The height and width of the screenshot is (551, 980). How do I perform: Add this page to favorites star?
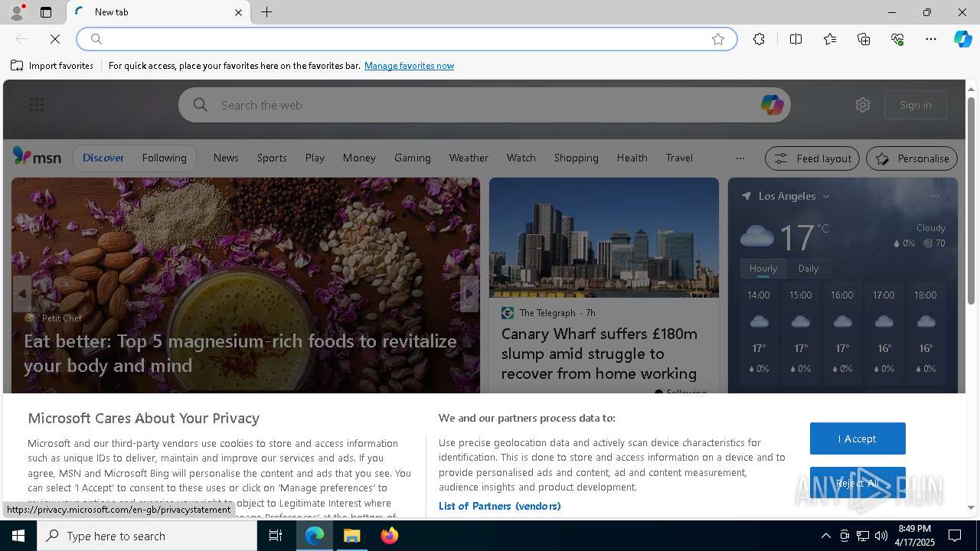tap(718, 39)
